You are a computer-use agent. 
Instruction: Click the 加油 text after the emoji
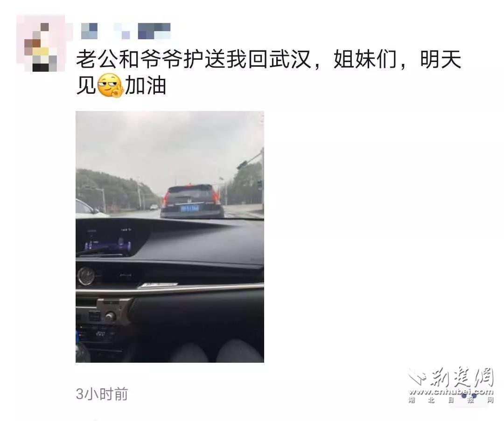(145, 86)
